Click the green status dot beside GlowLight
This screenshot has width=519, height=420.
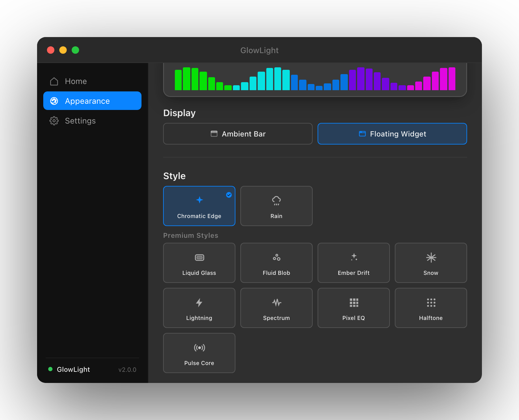[50, 369]
